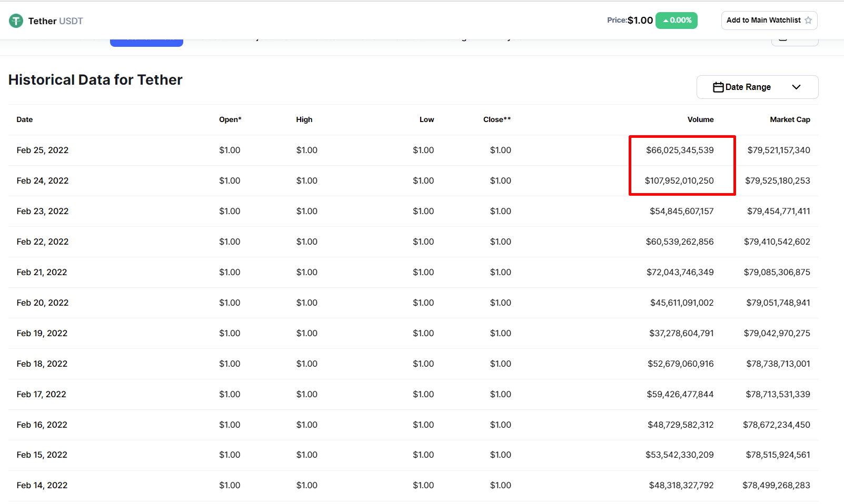
Task: Select the Feb 25, 2022 date cell
Action: (43, 150)
